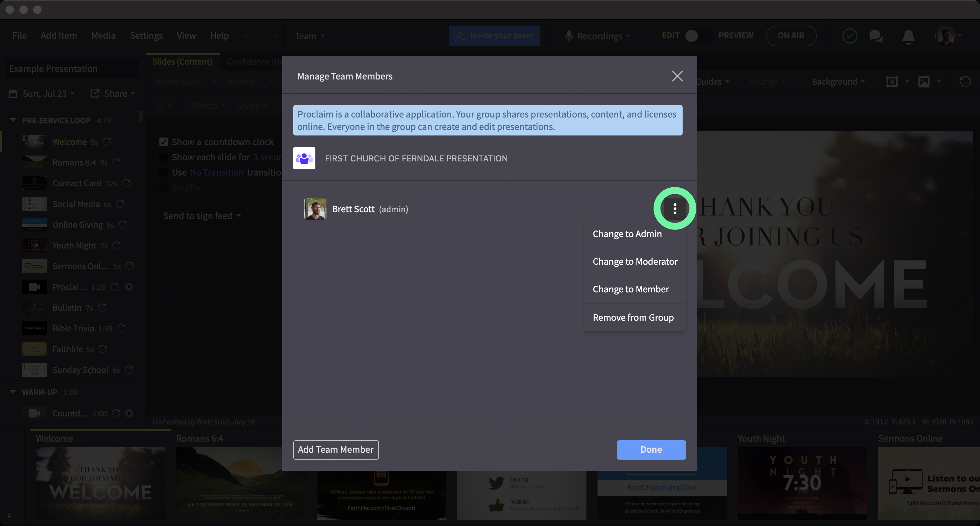980x526 pixels.
Task: Click loop icon next to Youth Night
Action: (117, 245)
